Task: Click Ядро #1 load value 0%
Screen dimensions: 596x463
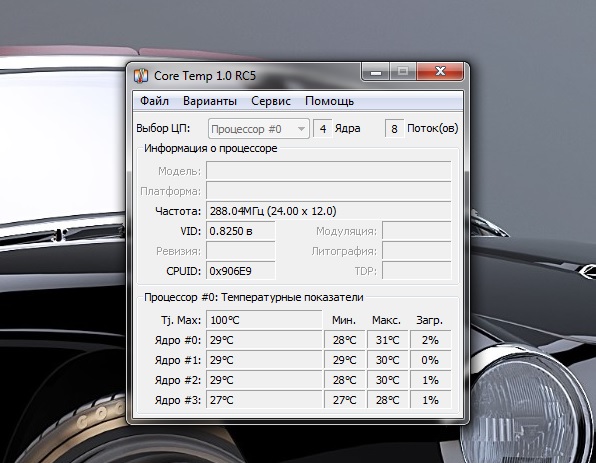Action: click(x=431, y=360)
